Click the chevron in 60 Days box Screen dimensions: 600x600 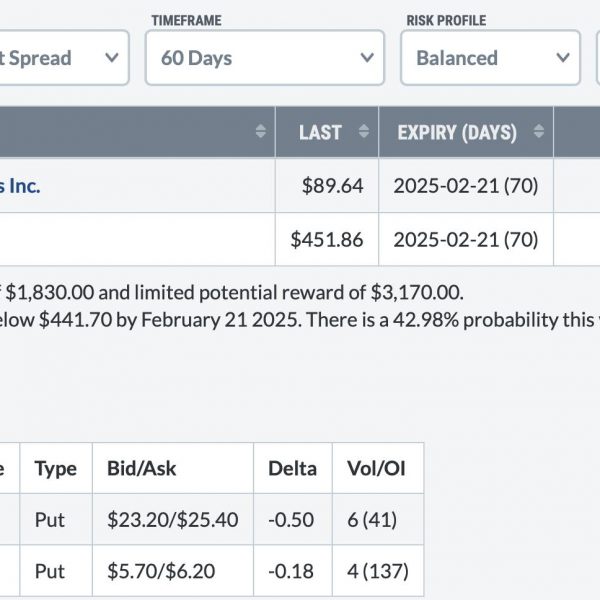(x=367, y=58)
